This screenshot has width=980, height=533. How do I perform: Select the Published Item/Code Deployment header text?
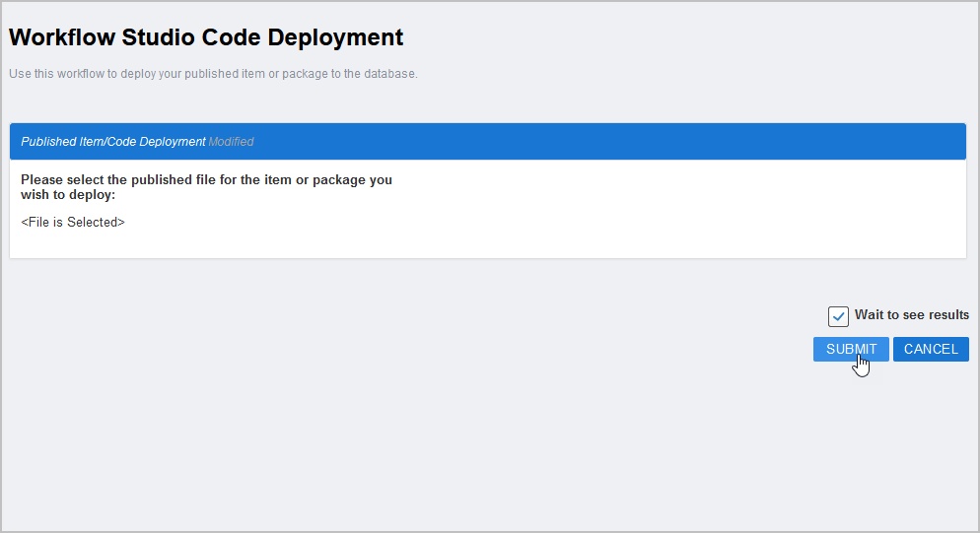point(112,142)
